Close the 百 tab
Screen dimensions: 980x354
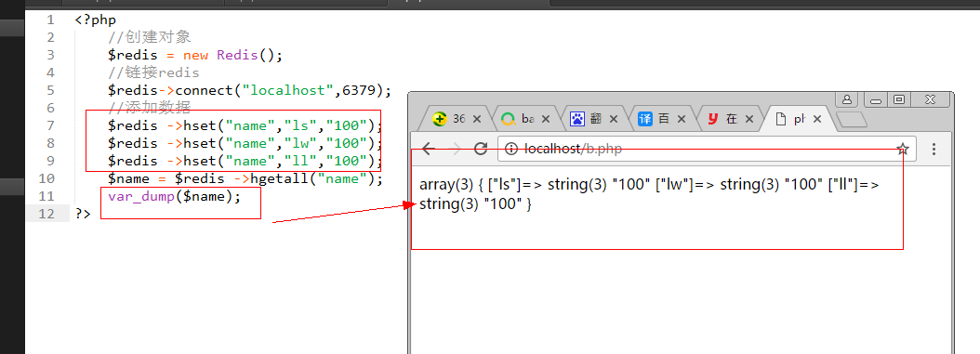tap(682, 119)
